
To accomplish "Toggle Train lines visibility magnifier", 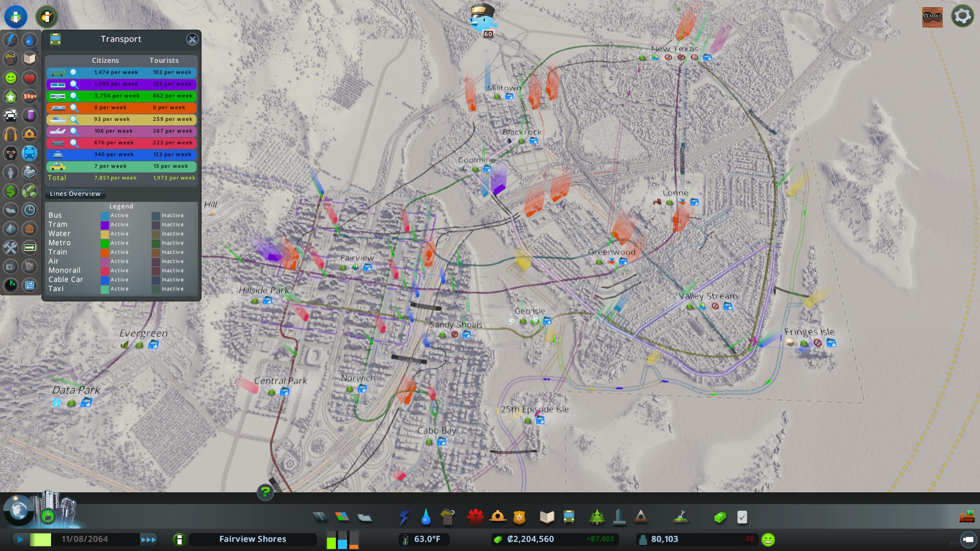I will coord(73,108).
